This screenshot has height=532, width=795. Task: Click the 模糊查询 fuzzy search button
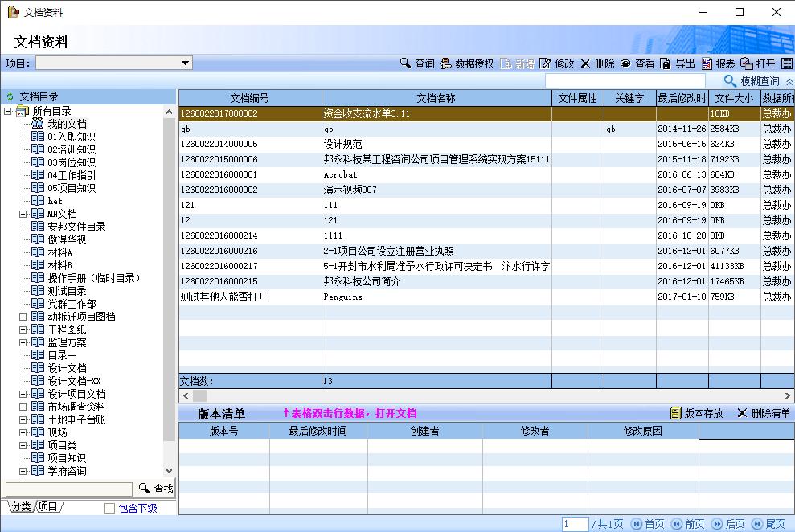pos(752,81)
